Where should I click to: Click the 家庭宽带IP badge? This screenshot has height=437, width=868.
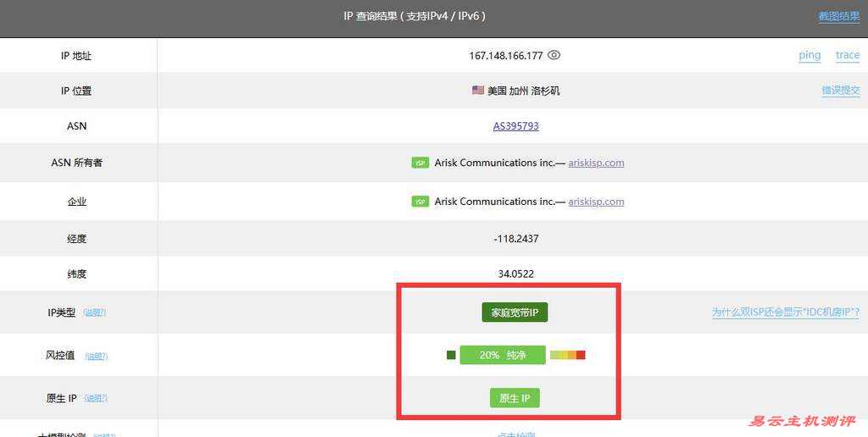[x=515, y=313]
